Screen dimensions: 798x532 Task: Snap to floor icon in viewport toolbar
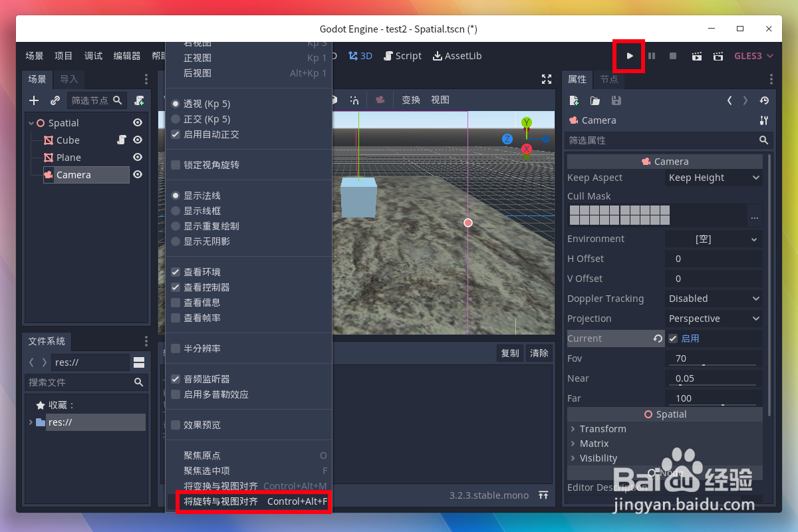[x=354, y=100]
